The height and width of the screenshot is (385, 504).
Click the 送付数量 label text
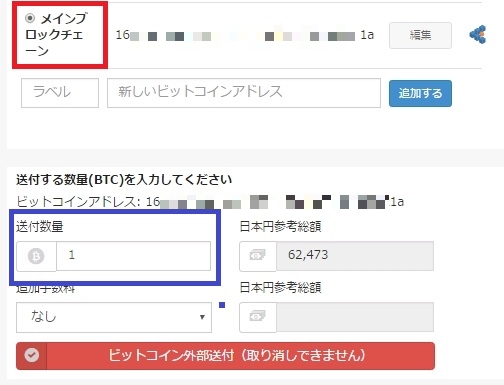click(x=40, y=227)
